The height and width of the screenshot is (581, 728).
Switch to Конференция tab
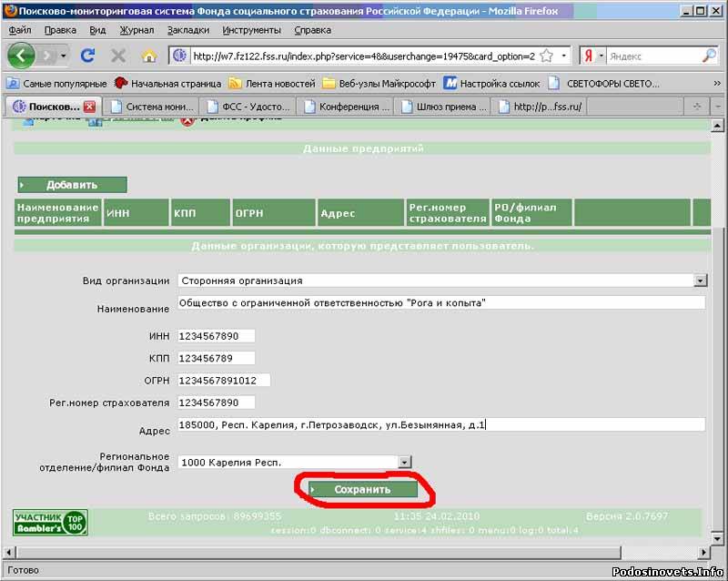click(346, 107)
